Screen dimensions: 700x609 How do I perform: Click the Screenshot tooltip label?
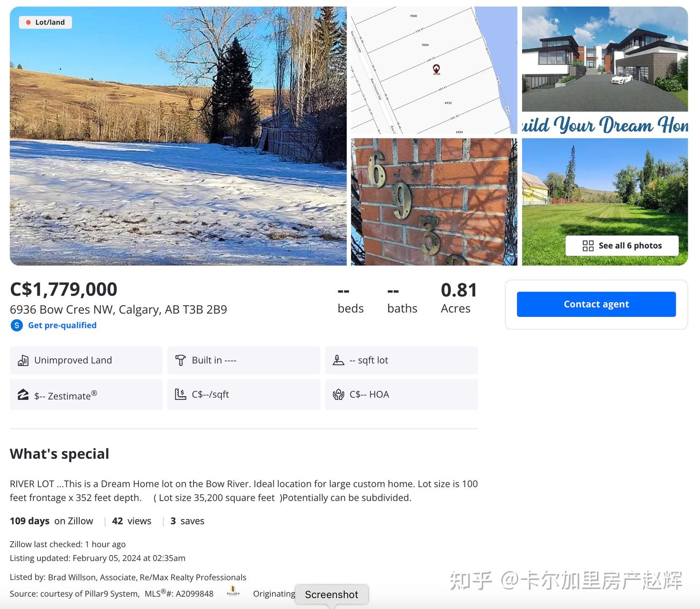332,594
